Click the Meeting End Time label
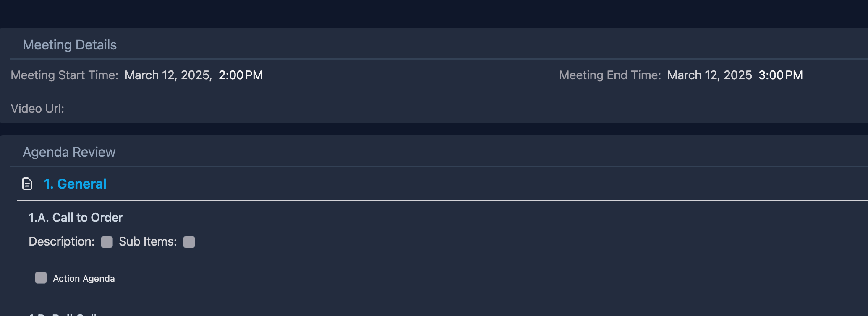 pyautogui.click(x=610, y=75)
